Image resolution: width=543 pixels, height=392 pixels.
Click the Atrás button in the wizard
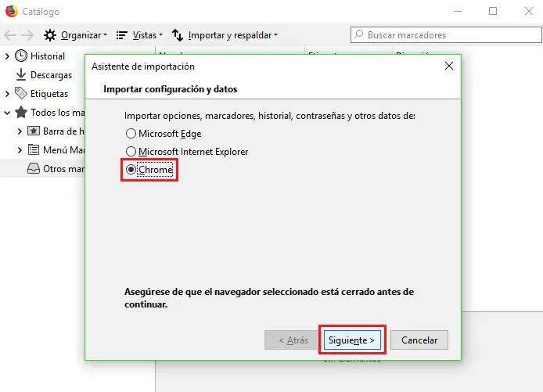coord(293,340)
